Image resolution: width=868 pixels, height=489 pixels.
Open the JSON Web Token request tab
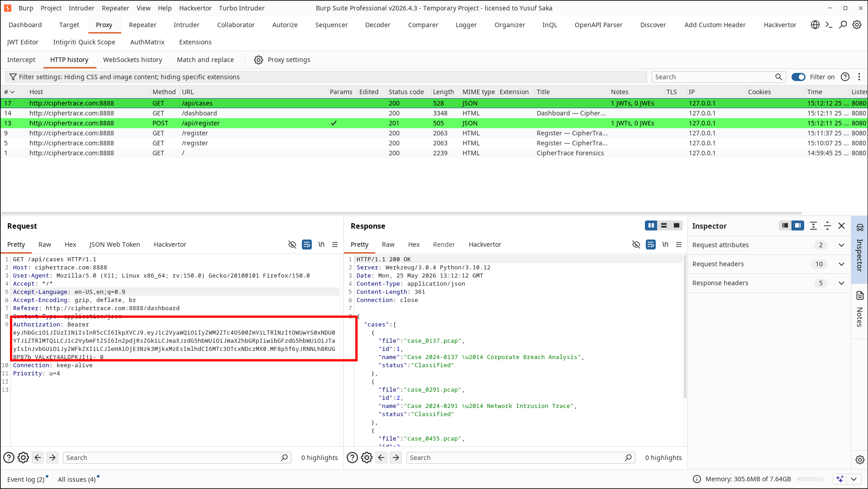coord(114,244)
